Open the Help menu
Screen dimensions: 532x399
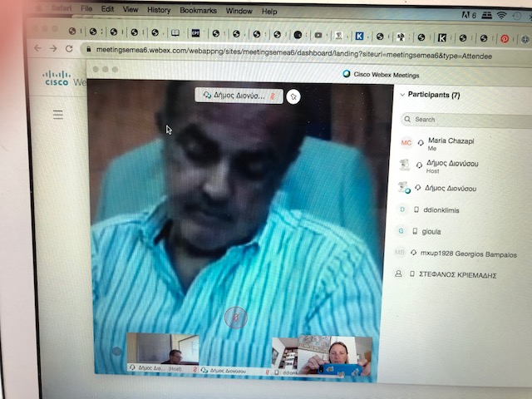click(x=269, y=12)
